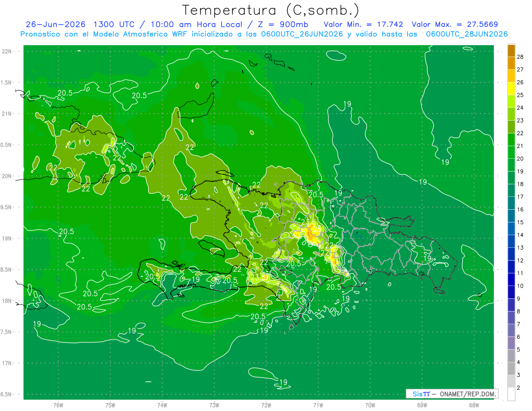Click the colorbar scale label '20'
The width and height of the screenshot is (532, 411).
coord(520,159)
